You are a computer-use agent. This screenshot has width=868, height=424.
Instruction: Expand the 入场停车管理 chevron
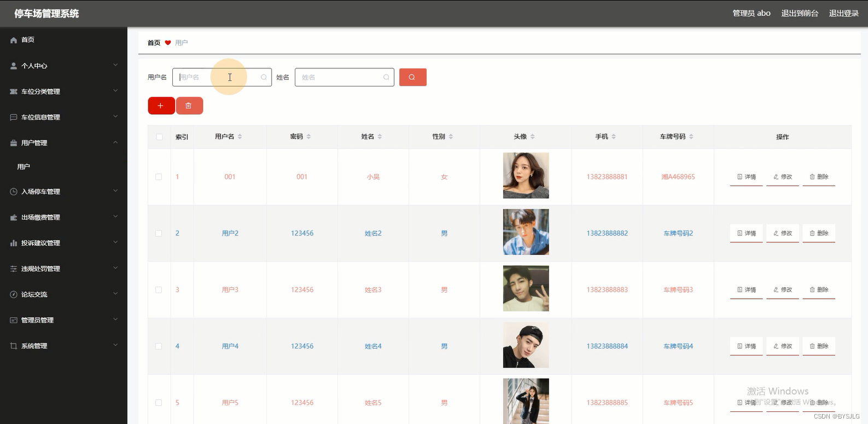tap(115, 191)
